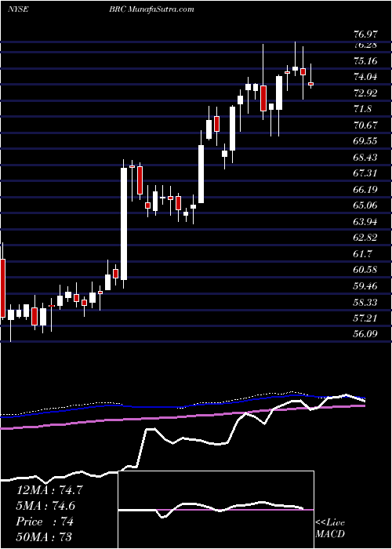Click the 12MA : 74.7 readout
Screen dimensions: 392x549
click(x=49, y=490)
